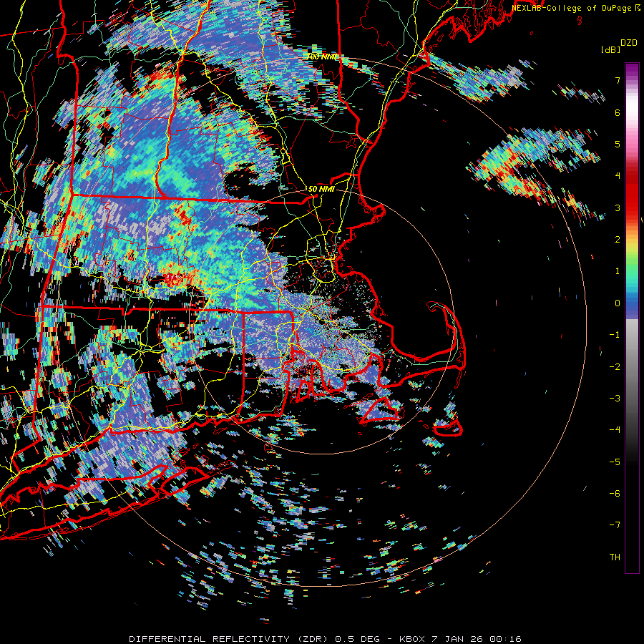Click the -2 value on the color scale

[x=615, y=366]
